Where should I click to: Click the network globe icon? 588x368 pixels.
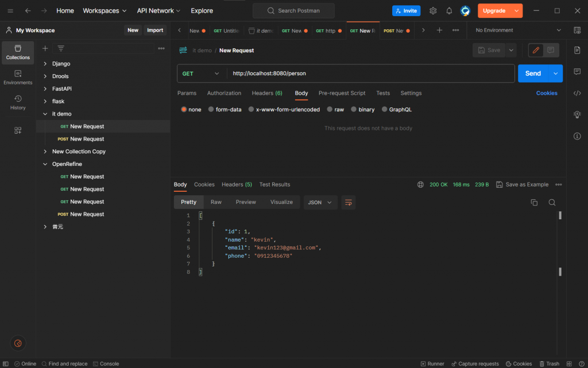point(420,184)
